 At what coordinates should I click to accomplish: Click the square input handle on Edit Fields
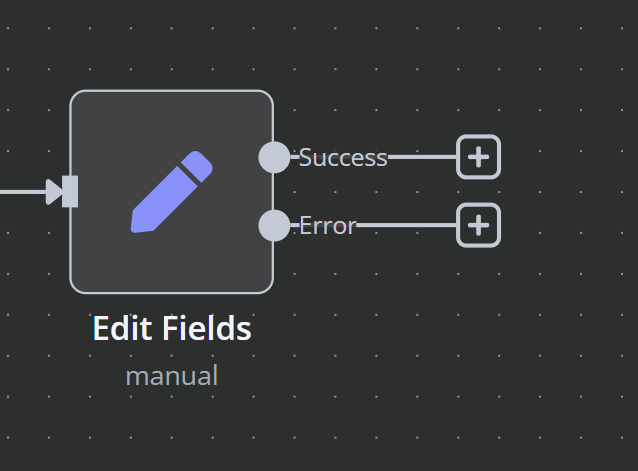click(70, 192)
